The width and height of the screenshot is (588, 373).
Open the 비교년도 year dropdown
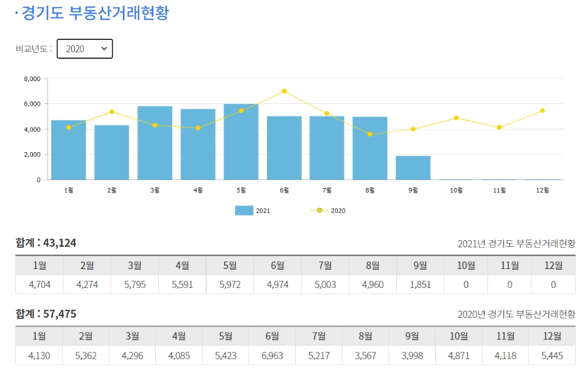85,49
